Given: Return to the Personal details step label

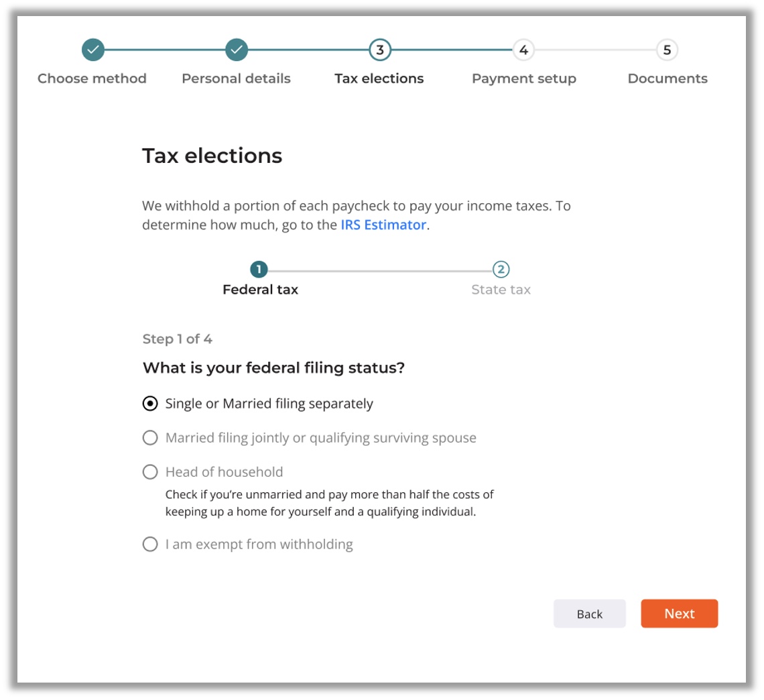Looking at the screenshot, I should [236, 78].
